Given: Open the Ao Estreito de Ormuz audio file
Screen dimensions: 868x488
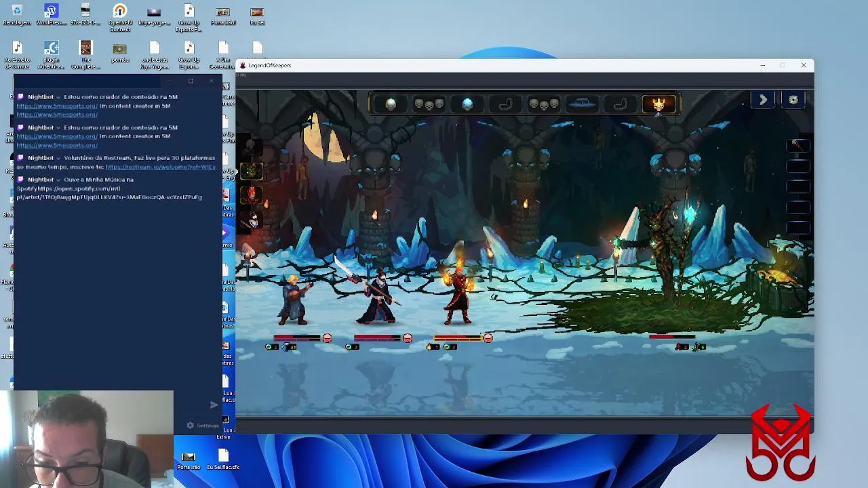Looking at the screenshot, I should (x=17, y=56).
